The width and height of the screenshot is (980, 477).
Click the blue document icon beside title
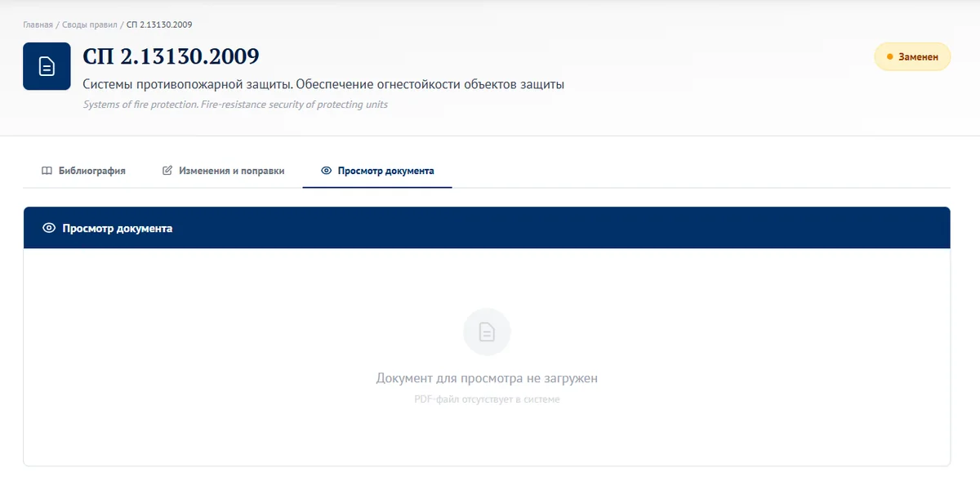pos(47,66)
